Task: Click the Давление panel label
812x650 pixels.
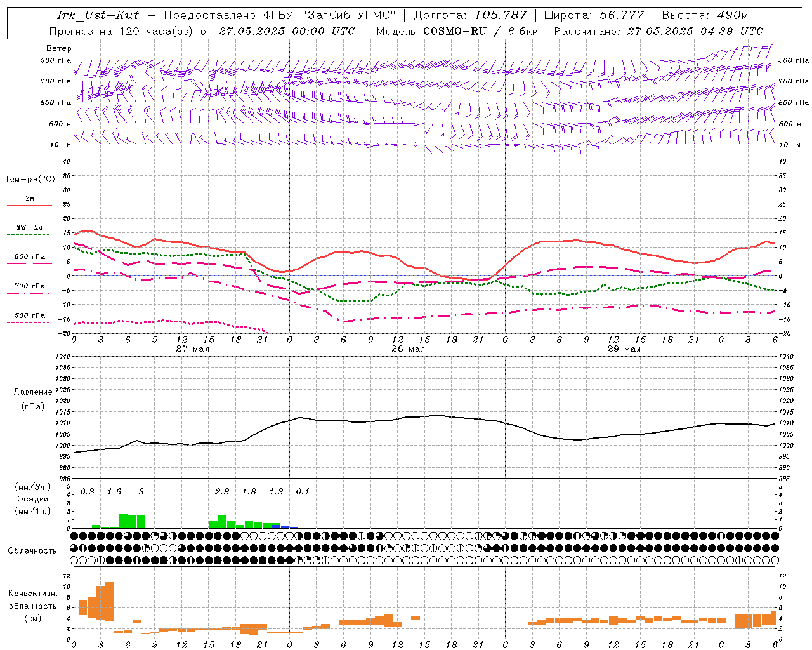Action: tap(32, 392)
